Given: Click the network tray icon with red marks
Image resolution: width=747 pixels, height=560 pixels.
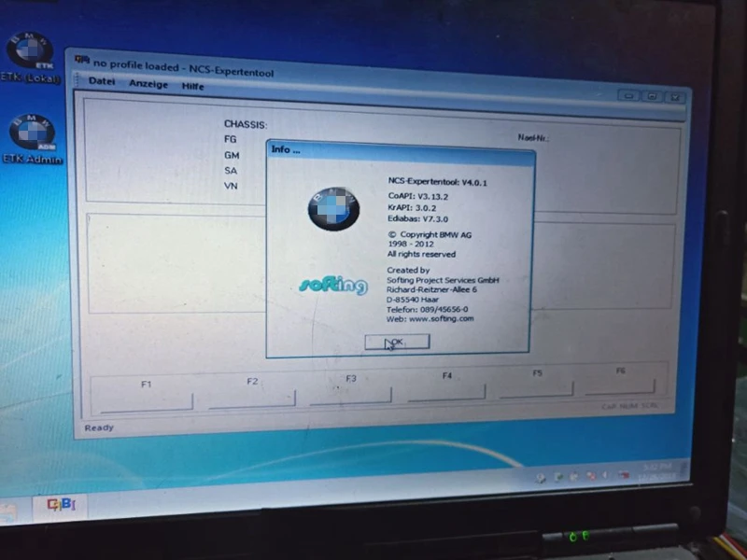Looking at the screenshot, I should 591,476.
